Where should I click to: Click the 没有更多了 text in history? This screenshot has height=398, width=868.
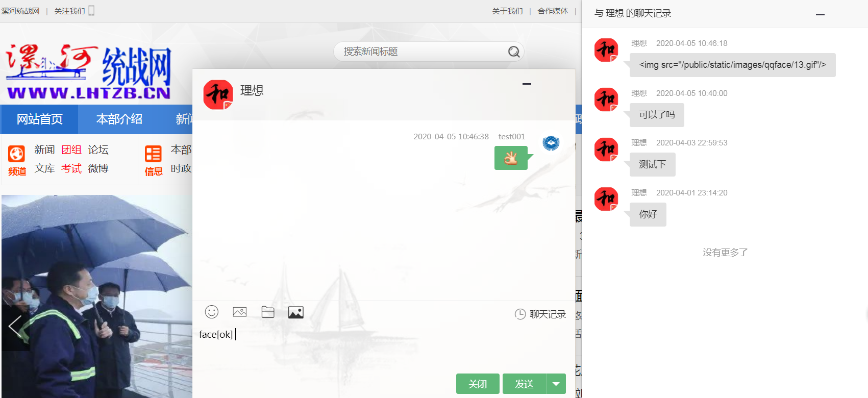[x=725, y=253]
